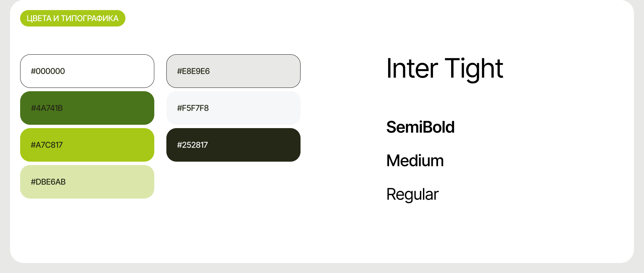Click the Inter Tight font heading
The height and width of the screenshot is (273, 644).
point(444,69)
